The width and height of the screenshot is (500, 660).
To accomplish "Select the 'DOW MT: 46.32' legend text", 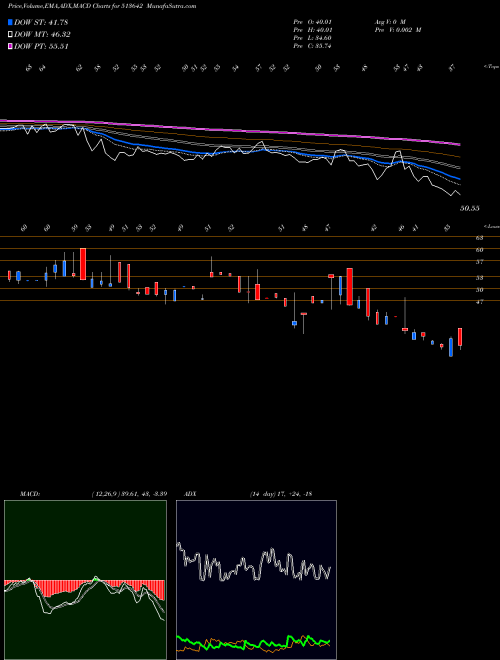I will pyautogui.click(x=42, y=35).
